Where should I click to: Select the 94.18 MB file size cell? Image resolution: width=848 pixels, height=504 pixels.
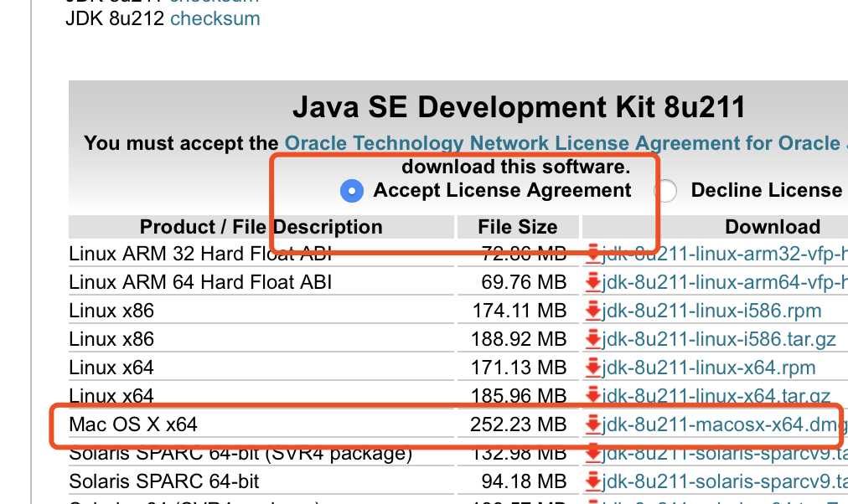point(524,481)
